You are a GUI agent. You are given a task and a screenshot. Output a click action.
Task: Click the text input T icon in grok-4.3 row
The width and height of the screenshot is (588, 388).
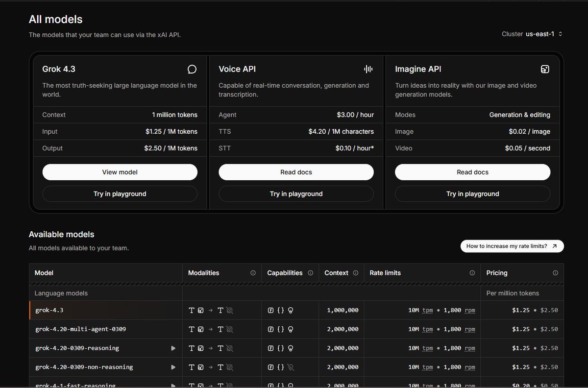coord(192,310)
